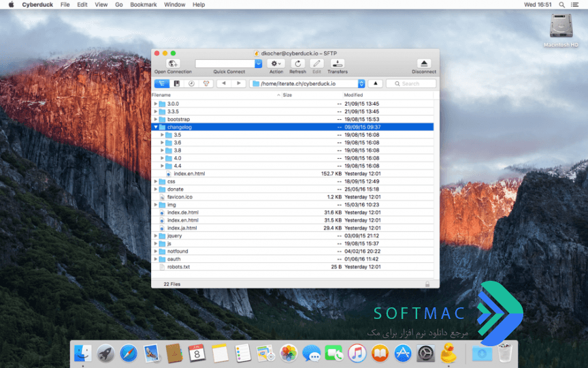Expand the 3.0.0 folder

tap(156, 104)
